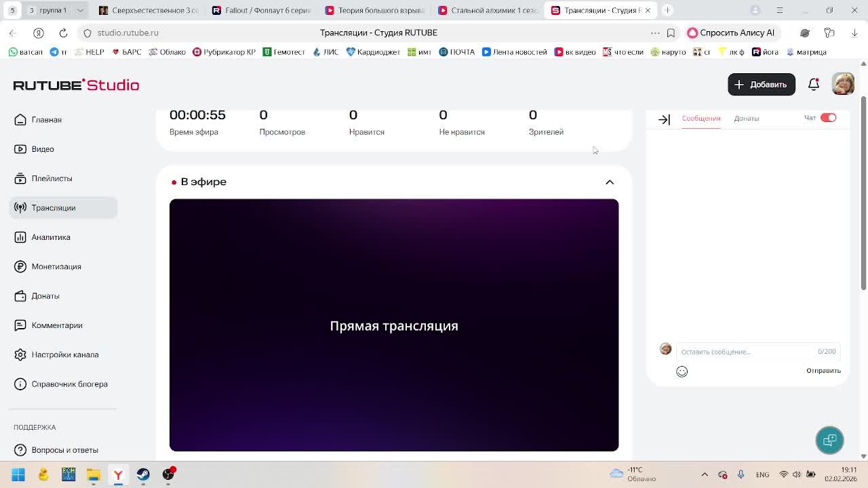The height and width of the screenshot is (488, 868).
Task: Collapse the chat panel arrow icon
Action: [x=664, y=119]
